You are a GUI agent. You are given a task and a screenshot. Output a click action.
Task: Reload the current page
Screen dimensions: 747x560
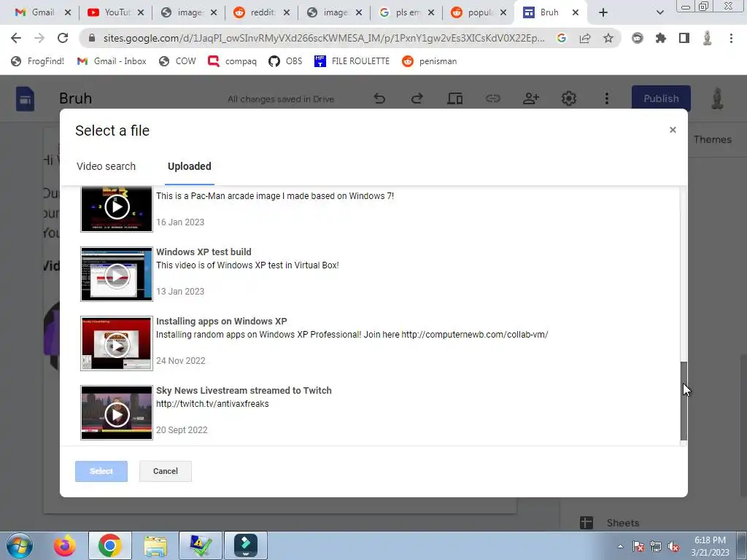pyautogui.click(x=63, y=38)
